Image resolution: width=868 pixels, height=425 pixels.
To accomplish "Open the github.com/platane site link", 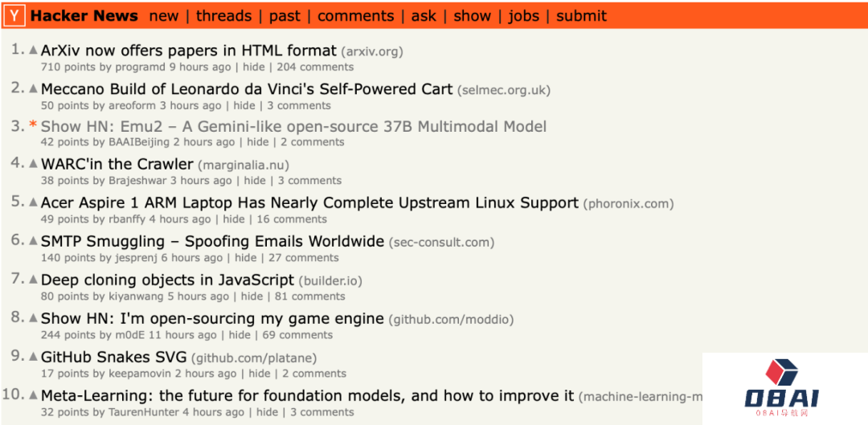I will pyautogui.click(x=254, y=358).
